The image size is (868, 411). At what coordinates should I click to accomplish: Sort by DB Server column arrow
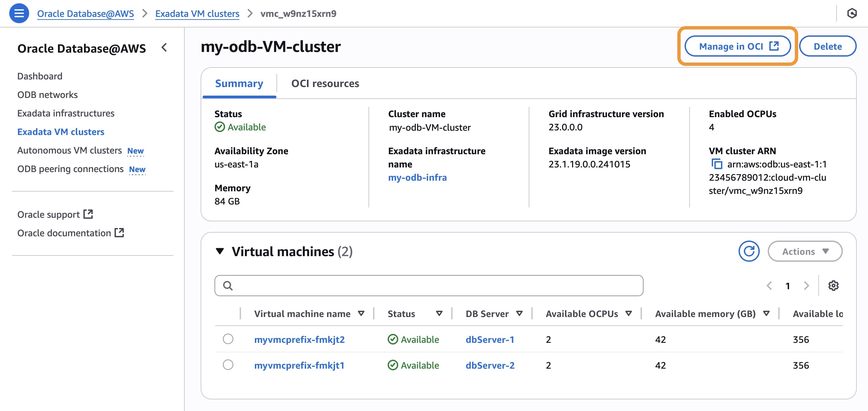[x=520, y=314]
